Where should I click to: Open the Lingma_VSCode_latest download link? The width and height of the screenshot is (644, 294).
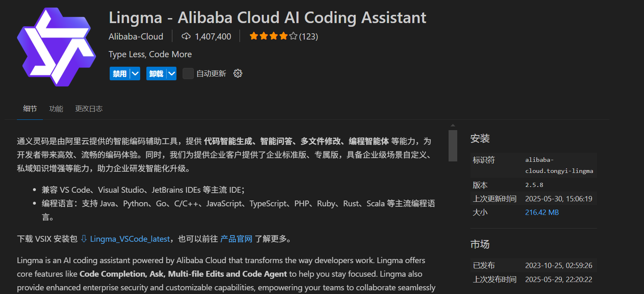coord(130,239)
